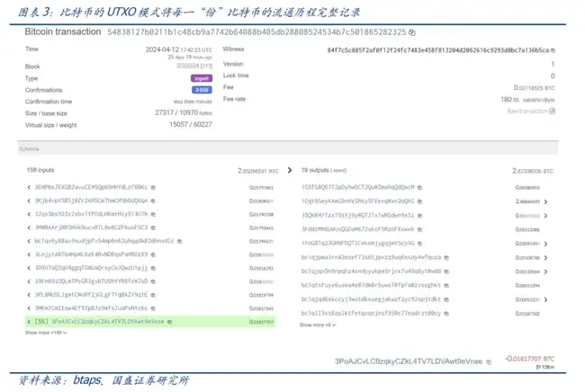Copy the 3PoAJCvLC9zqky address in bottom summary
585x392 pixels.
pos(489,362)
